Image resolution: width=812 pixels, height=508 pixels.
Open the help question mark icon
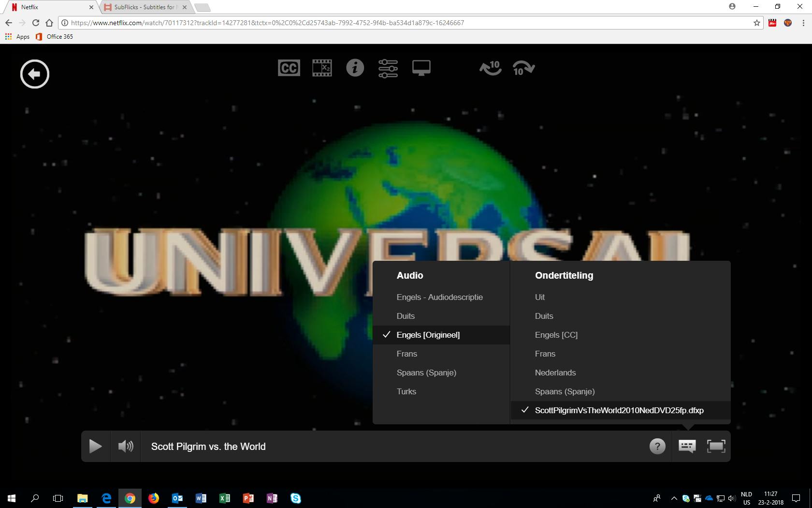657,446
